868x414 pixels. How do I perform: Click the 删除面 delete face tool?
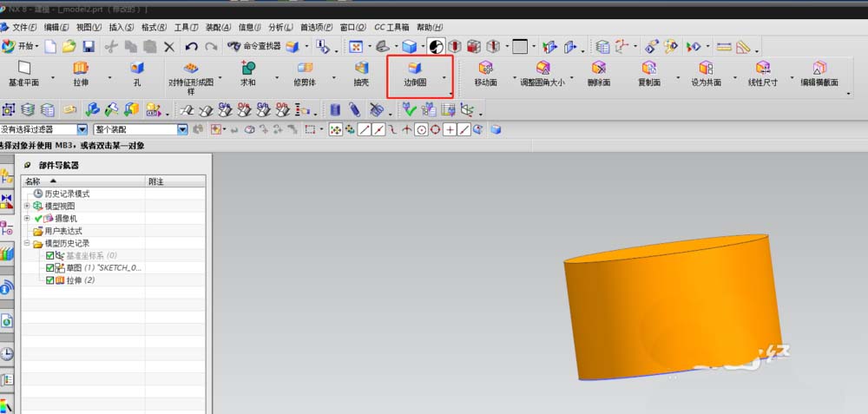[598, 75]
